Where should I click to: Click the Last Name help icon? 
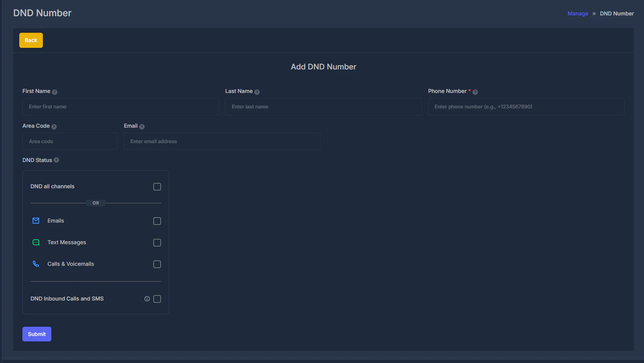(257, 92)
